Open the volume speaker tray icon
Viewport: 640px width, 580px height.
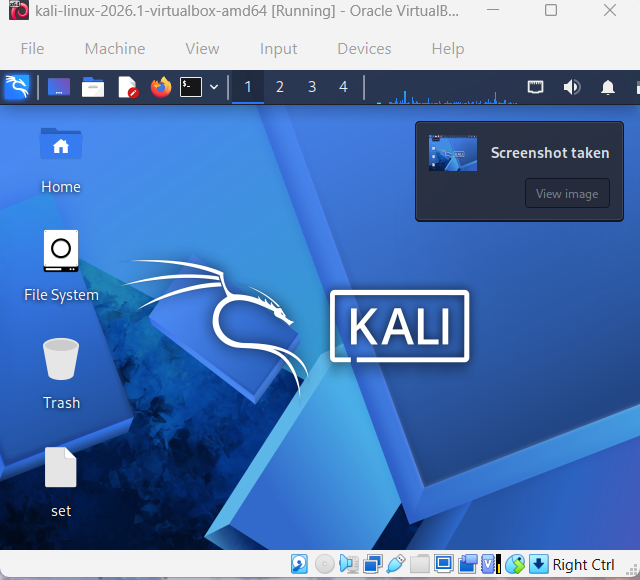[572, 87]
